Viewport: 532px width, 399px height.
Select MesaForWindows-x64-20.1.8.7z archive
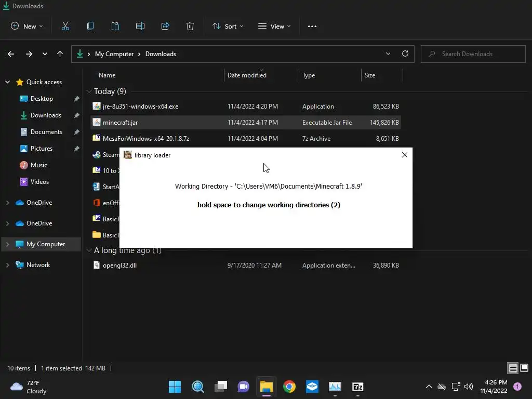pos(246,138)
